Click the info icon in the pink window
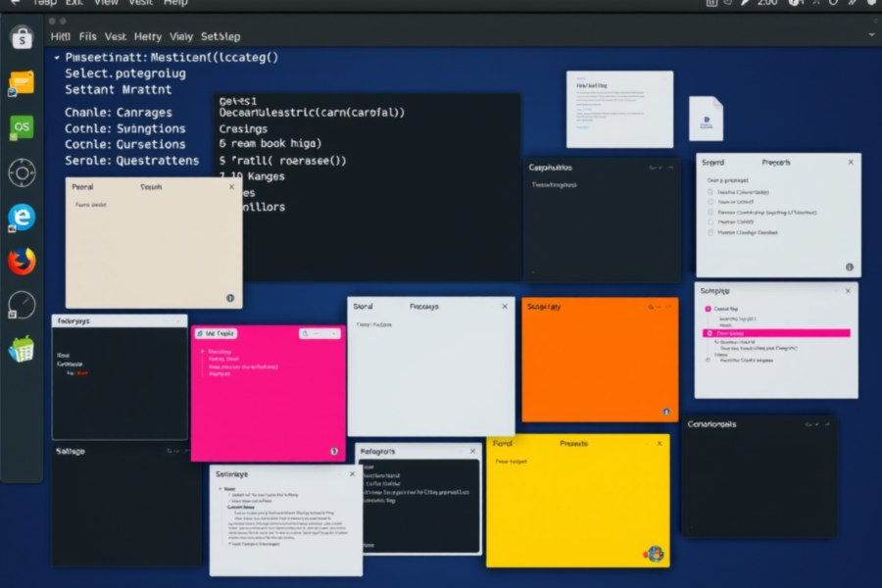Screen dimensions: 882x588 click(334, 451)
